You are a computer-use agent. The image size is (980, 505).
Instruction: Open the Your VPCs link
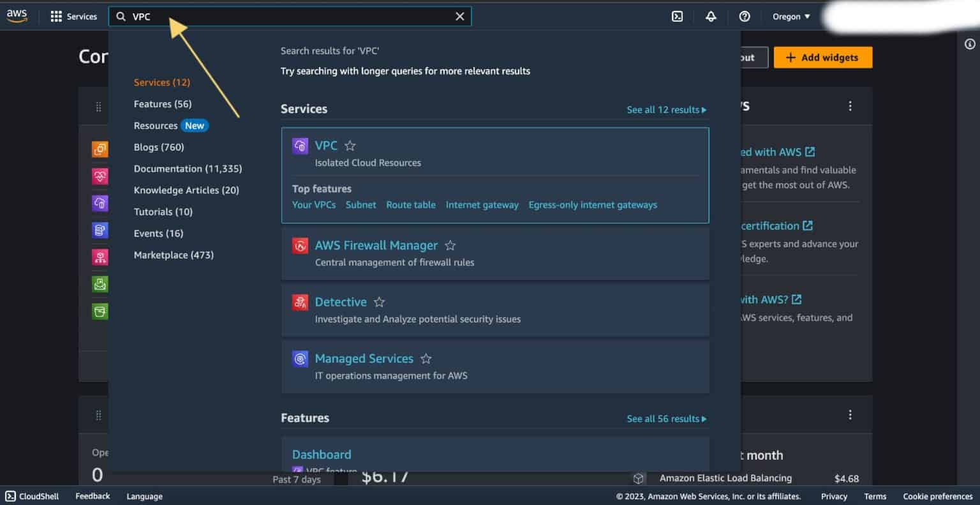pyautogui.click(x=314, y=204)
